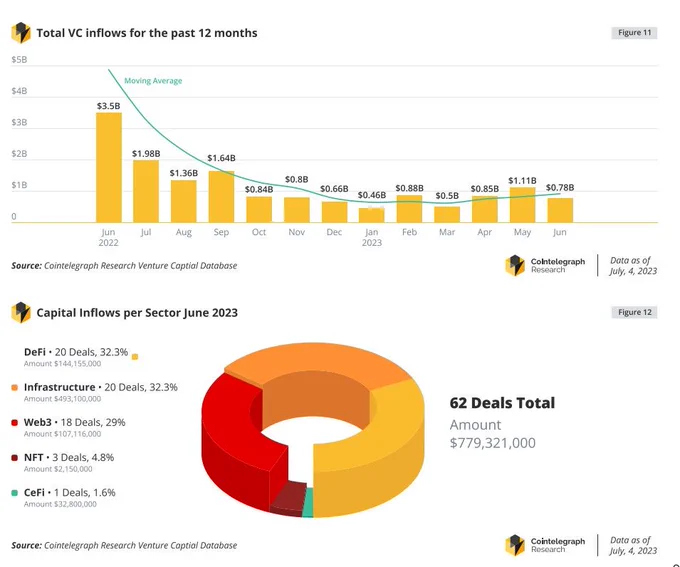
Task: Click the 'Web3 • 18 Deals, 29%' legend text
Action: pos(75,423)
